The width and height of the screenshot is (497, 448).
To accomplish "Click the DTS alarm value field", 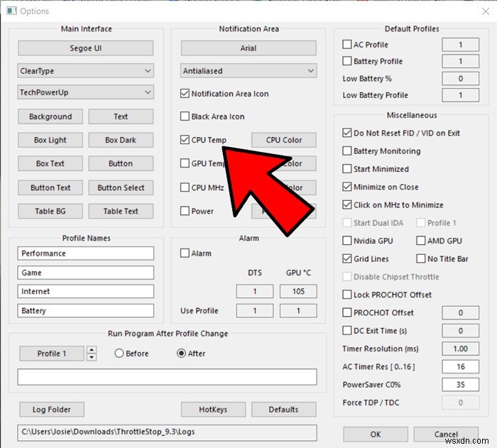I will click(x=254, y=291).
